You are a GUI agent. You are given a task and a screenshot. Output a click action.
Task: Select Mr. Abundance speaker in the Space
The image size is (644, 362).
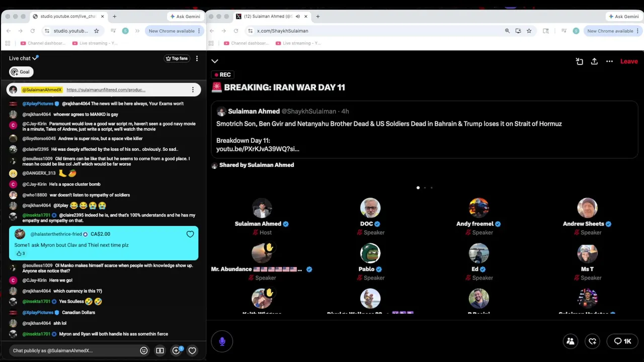(262, 253)
